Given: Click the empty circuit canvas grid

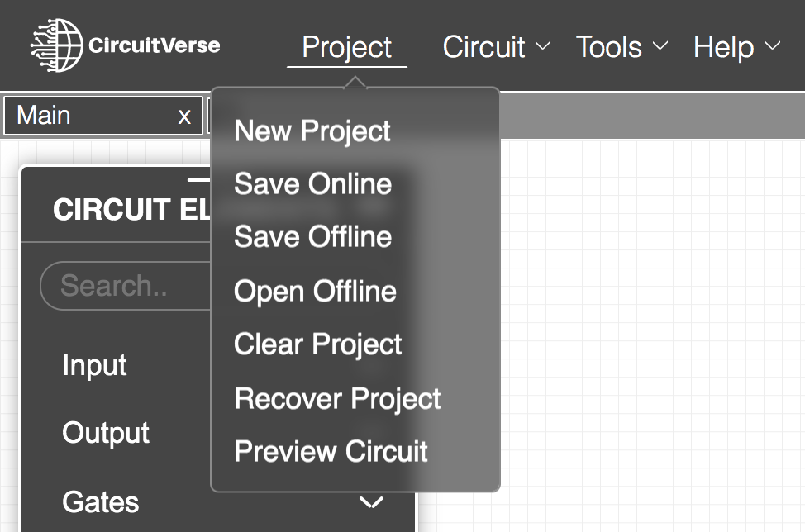Looking at the screenshot, I should click(x=653, y=330).
